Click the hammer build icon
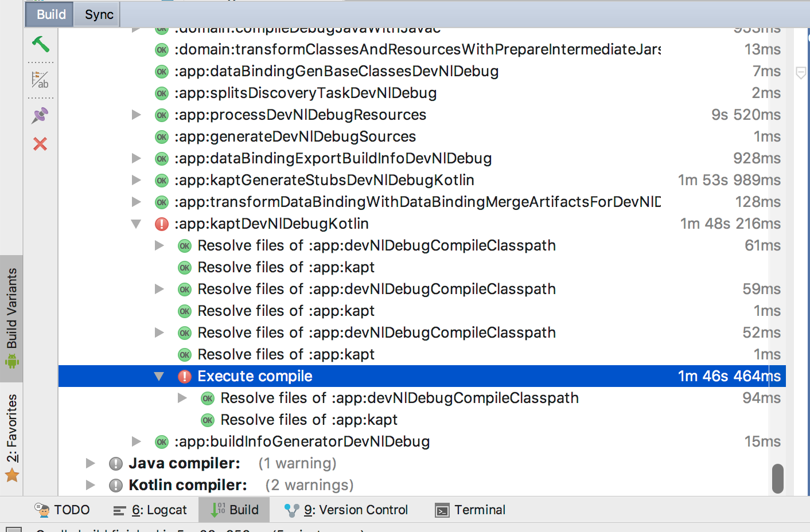 tap(40, 44)
